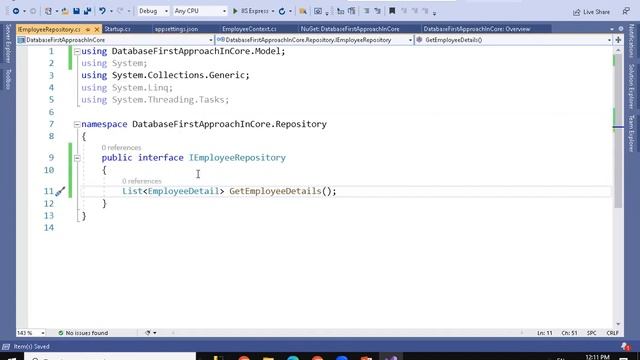Click the scroll-down arrow of the editor scrollbar

(618, 324)
